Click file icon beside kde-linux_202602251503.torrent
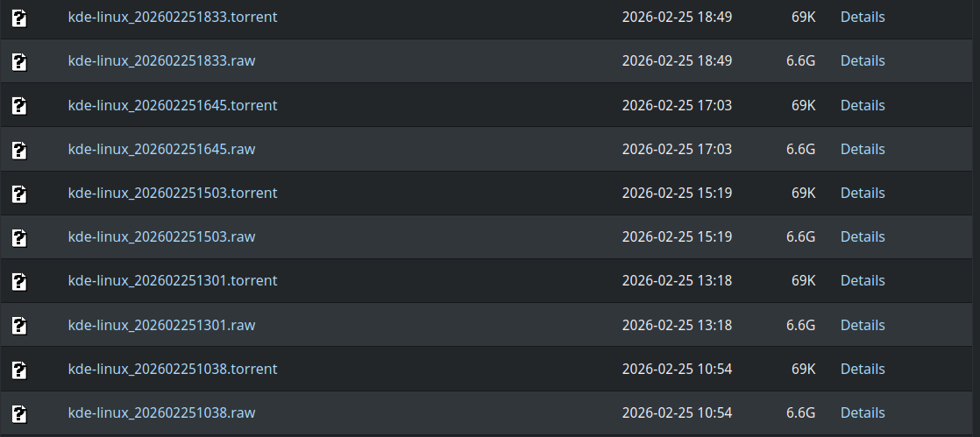 pos(19,194)
